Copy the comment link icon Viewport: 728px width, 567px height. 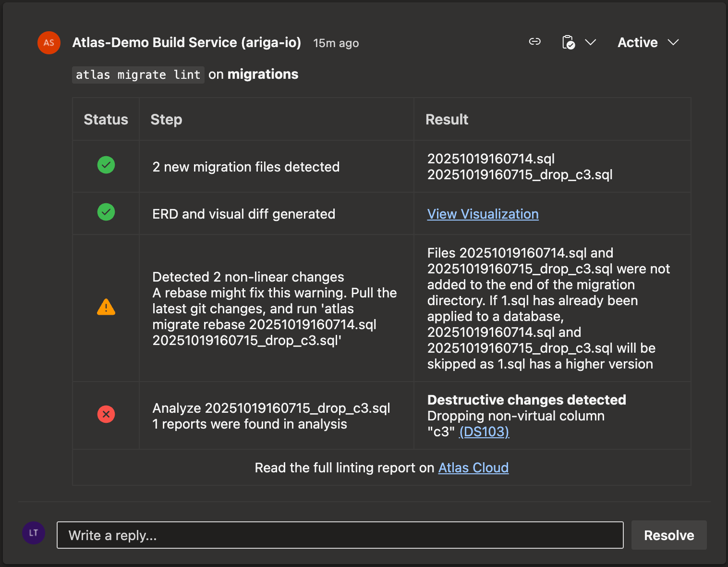534,42
